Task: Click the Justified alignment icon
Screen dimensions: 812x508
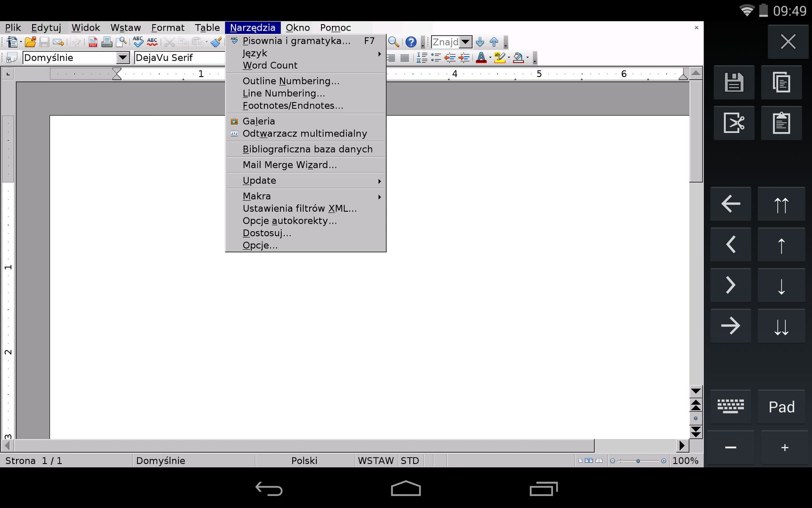Action: click(x=405, y=58)
